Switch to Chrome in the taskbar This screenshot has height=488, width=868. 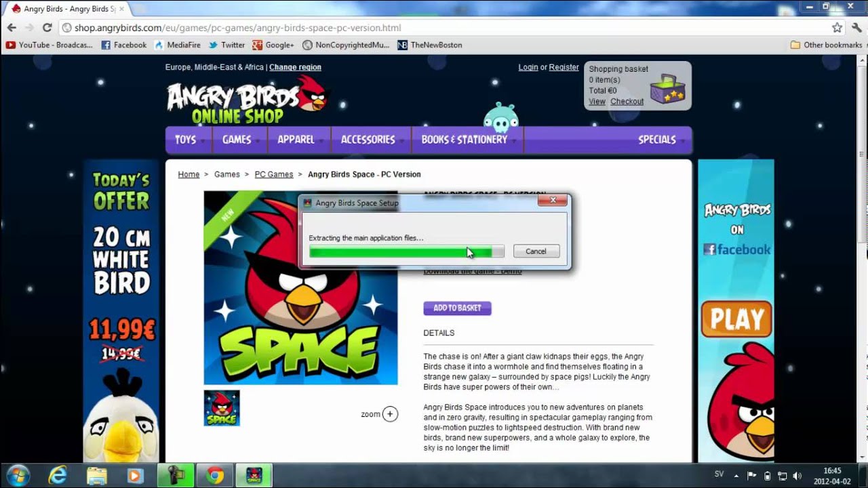[x=214, y=475]
